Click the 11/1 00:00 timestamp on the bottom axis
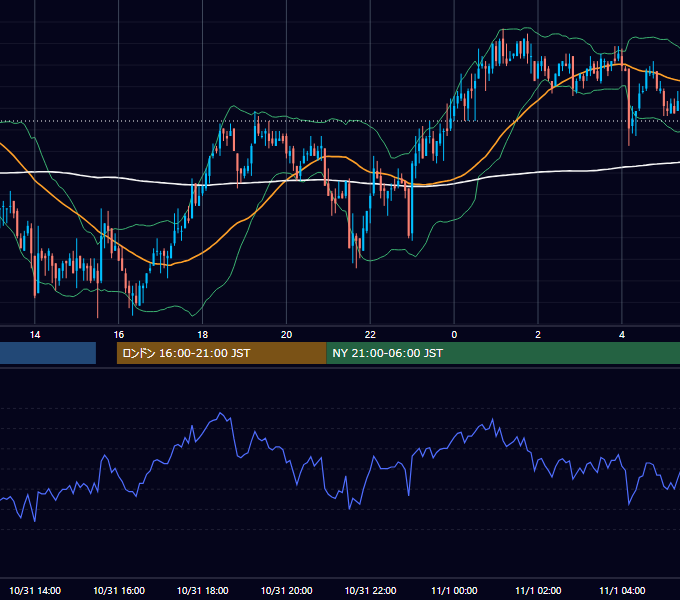The width and height of the screenshot is (680, 600). tap(454, 590)
